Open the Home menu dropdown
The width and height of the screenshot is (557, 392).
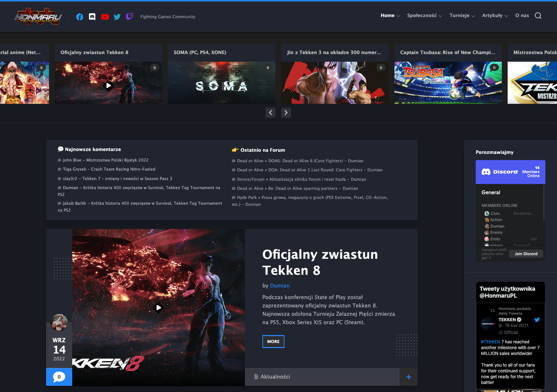390,16
